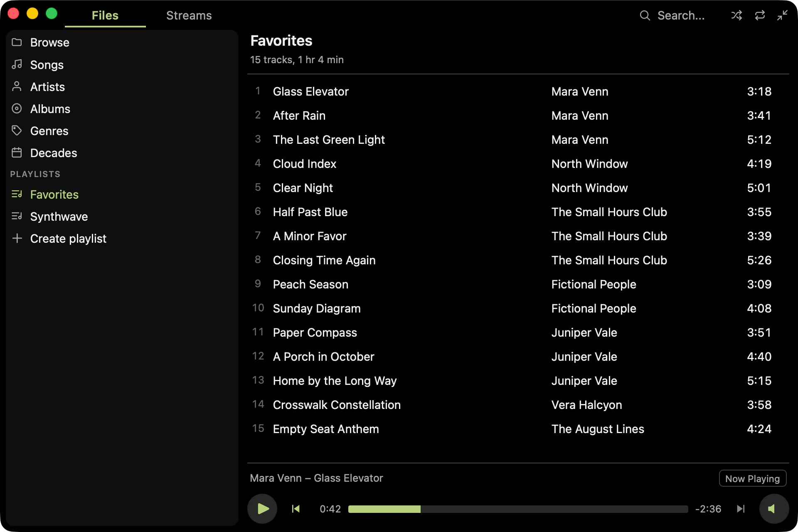This screenshot has width=798, height=532.
Task: Skip to previous track
Action: click(x=296, y=509)
